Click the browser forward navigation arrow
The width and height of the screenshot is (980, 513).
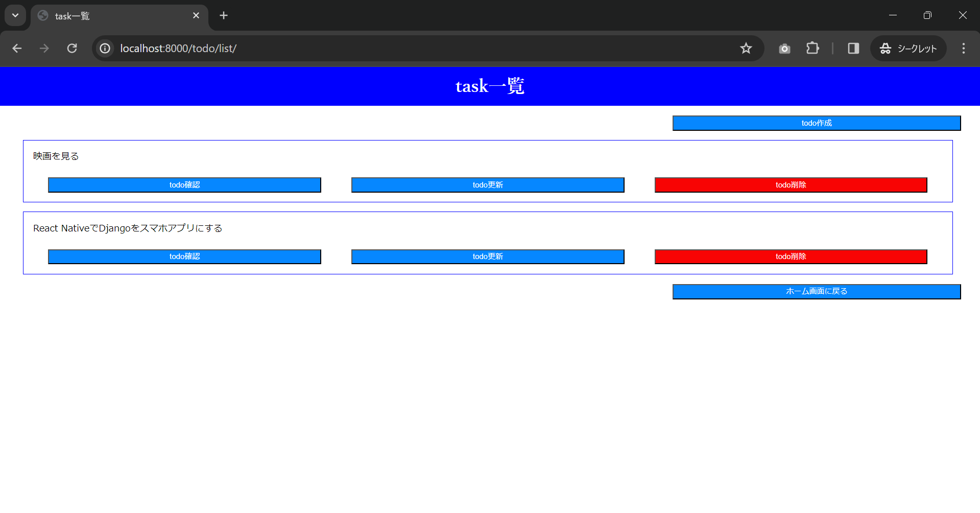pos(44,49)
